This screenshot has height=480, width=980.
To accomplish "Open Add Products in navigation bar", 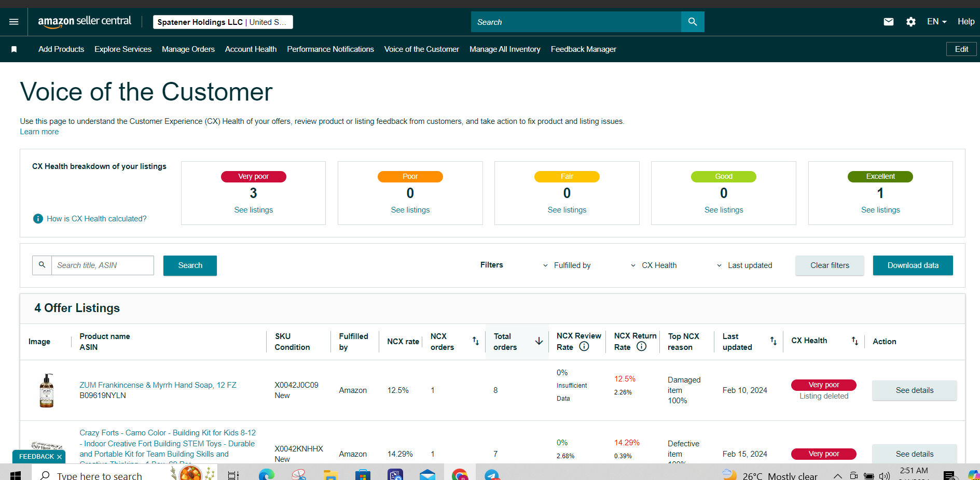I will coord(61,49).
